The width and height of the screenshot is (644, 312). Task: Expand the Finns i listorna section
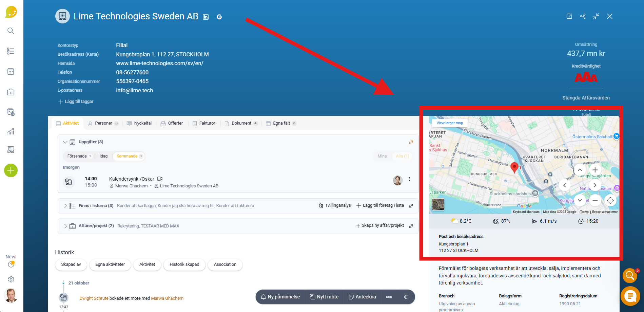coord(65,206)
